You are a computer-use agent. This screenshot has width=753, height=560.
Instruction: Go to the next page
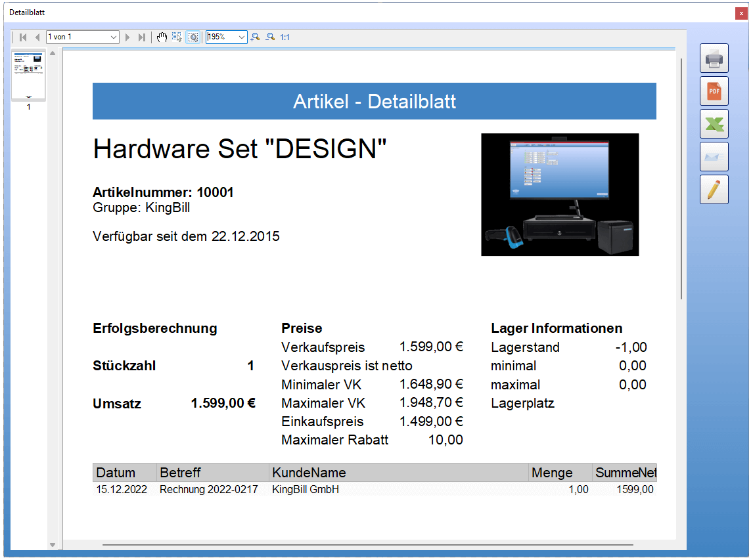coord(127,37)
